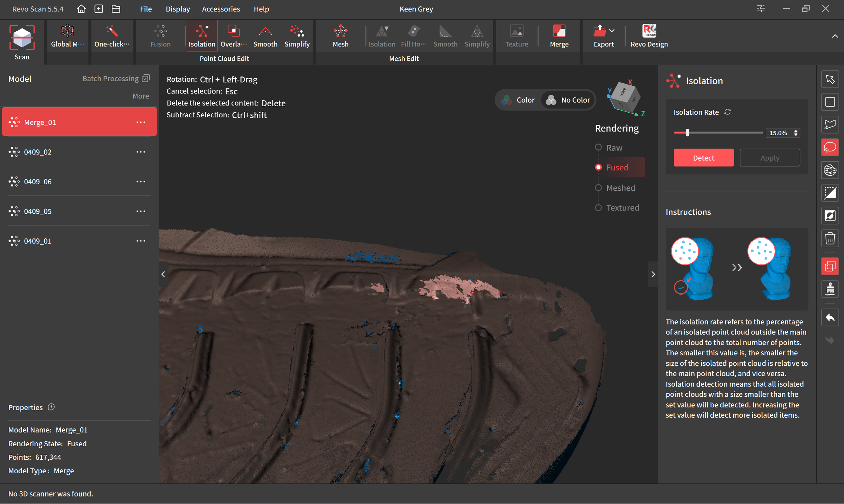Adjust the Isolation Rate slider handle
844x504 pixels.
687,133
